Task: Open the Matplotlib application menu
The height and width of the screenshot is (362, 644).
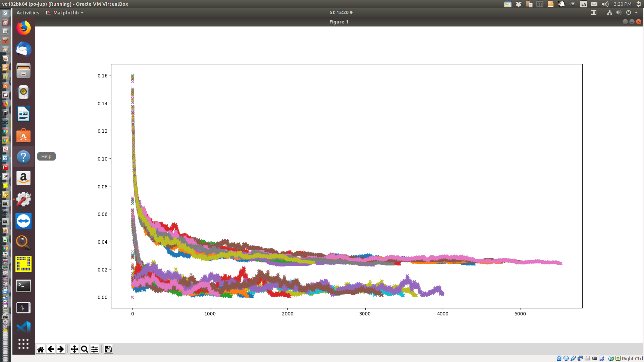Action: [65, 13]
